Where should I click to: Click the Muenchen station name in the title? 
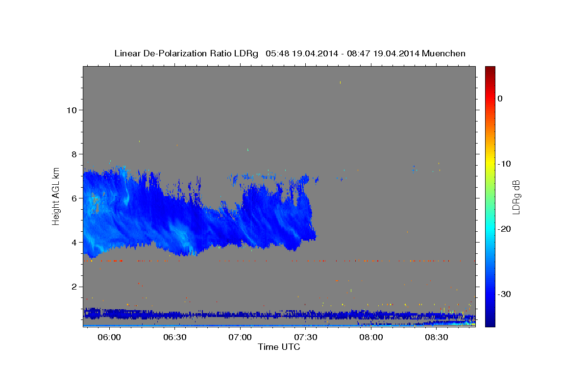pyautogui.click(x=444, y=53)
